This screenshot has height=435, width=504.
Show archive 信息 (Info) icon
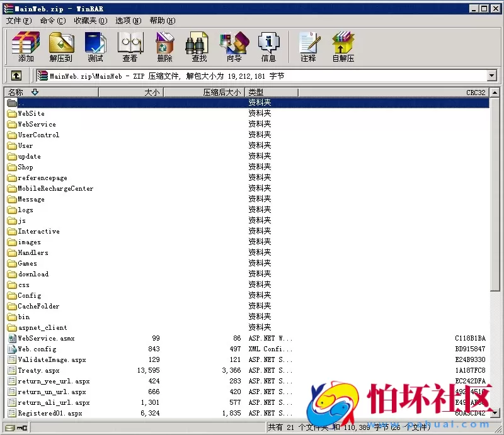pos(268,47)
